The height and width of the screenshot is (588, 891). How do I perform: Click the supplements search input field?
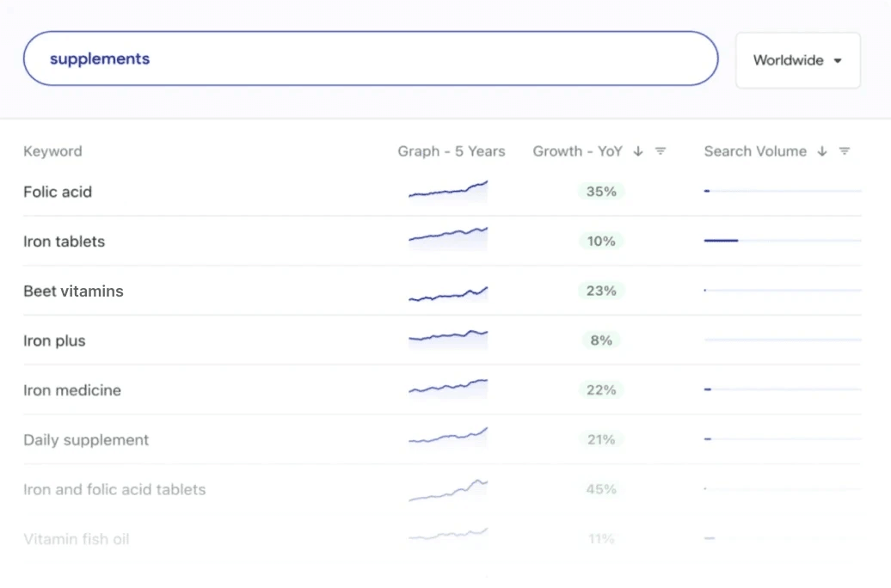pos(370,58)
